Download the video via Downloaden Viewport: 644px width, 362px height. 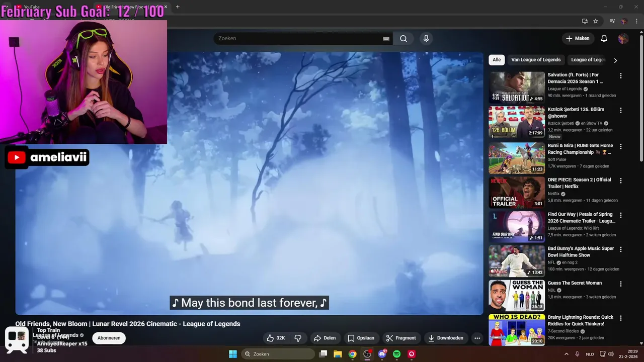click(446, 338)
